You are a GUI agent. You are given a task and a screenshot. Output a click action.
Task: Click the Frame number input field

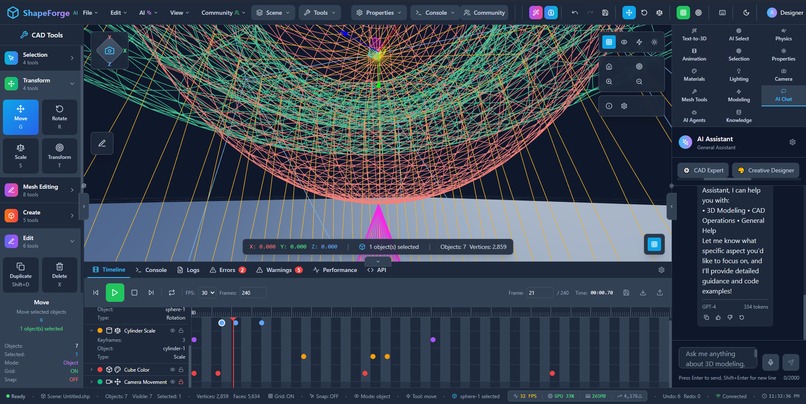coord(540,292)
